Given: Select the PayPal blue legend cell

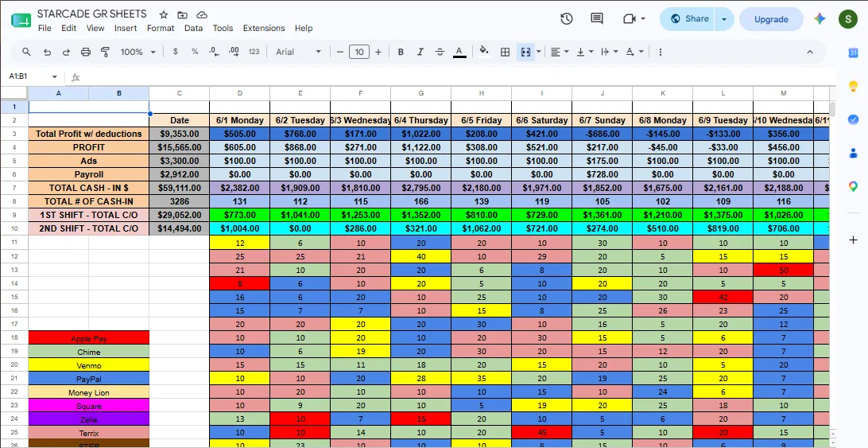Looking at the screenshot, I should 89,378.
